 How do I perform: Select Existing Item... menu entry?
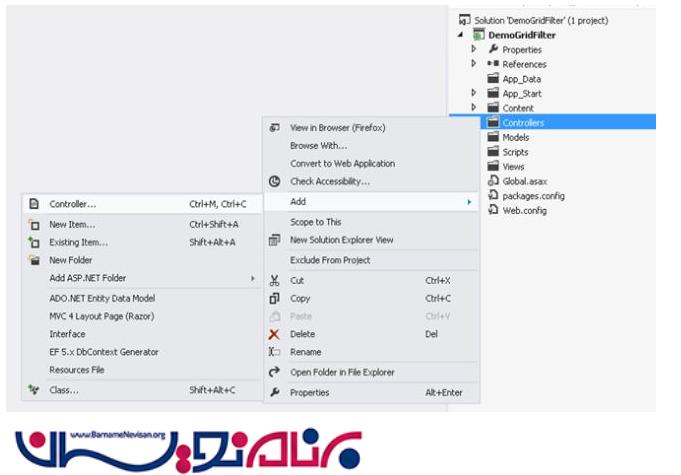[x=142, y=242]
